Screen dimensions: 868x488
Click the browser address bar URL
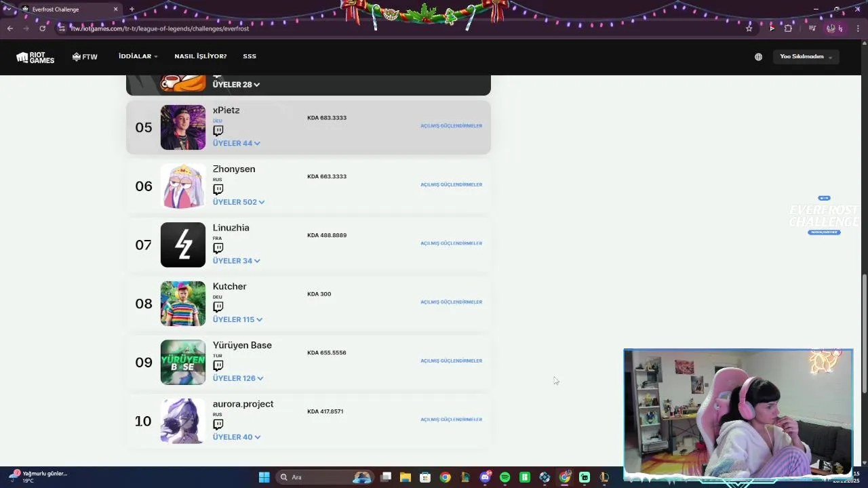160,28
